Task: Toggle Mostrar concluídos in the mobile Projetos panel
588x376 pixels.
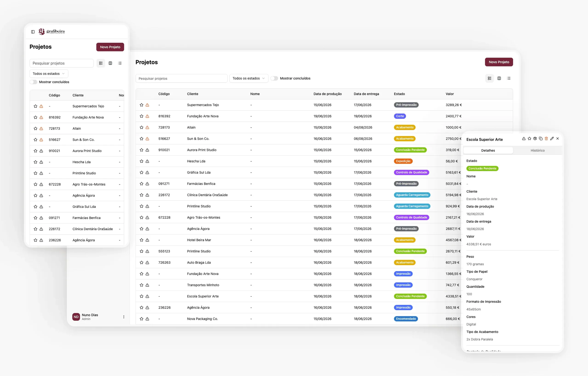Action: pos(34,82)
